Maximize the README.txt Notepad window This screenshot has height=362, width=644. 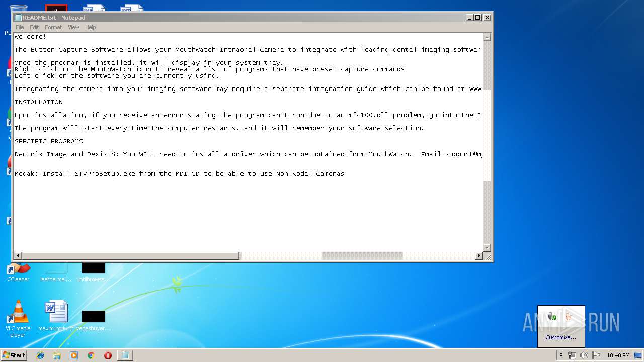point(478,17)
